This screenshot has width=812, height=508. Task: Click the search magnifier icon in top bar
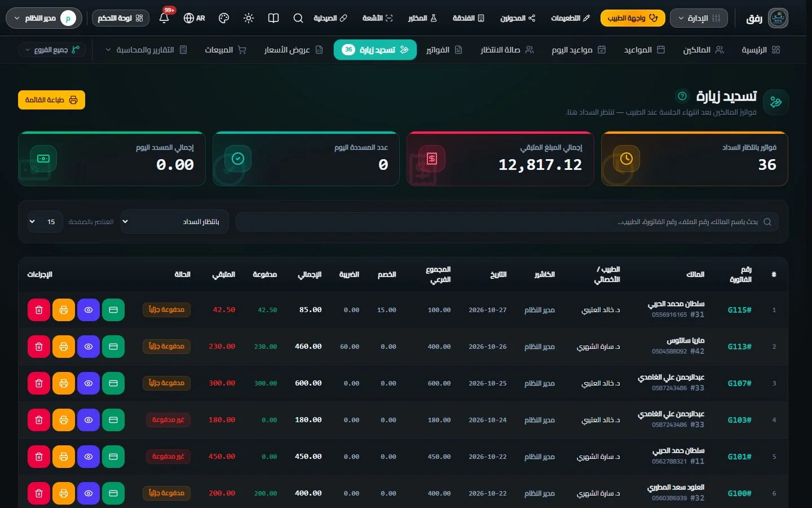[298, 18]
